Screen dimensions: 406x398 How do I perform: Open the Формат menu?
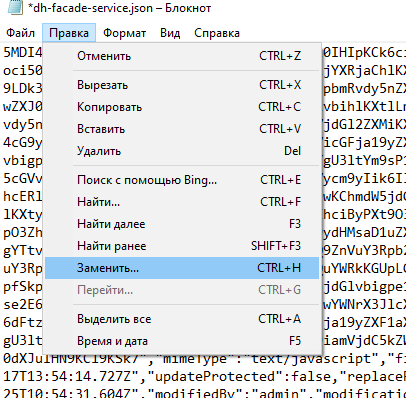coord(124,33)
